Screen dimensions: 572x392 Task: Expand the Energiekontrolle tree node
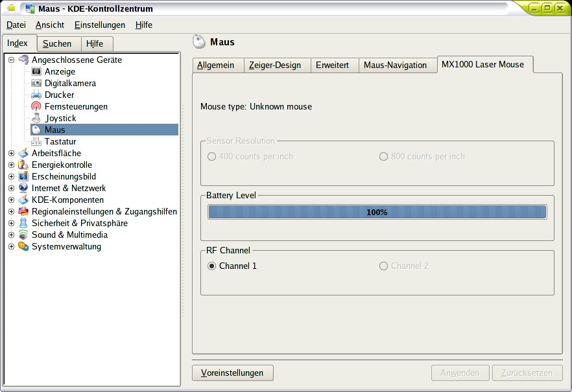(11, 165)
